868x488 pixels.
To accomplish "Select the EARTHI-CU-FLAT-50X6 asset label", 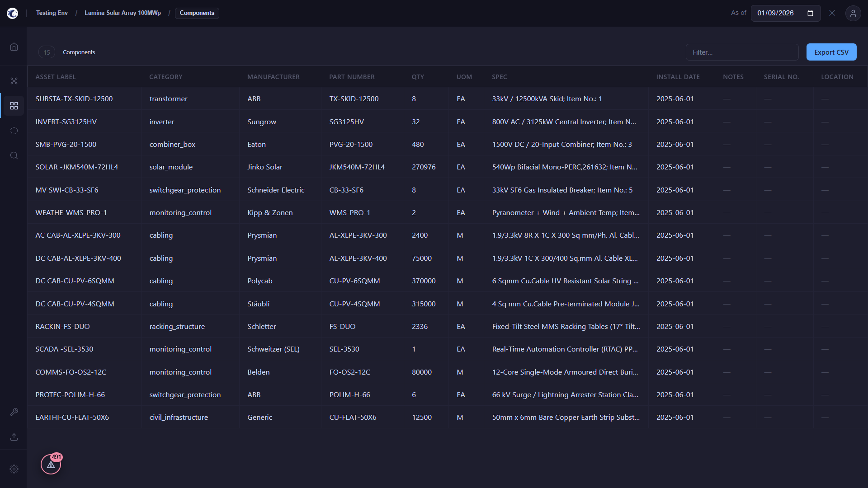I will pyautogui.click(x=72, y=417).
